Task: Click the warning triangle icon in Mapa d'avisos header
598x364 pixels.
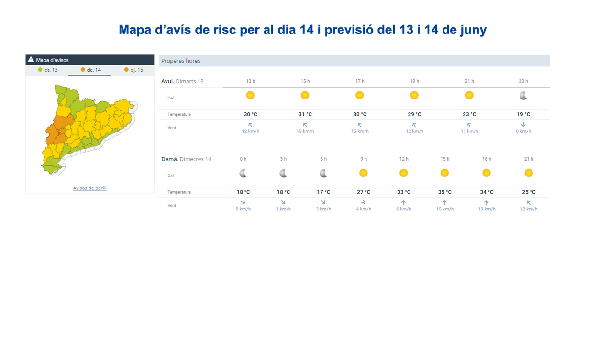Action: click(x=31, y=60)
